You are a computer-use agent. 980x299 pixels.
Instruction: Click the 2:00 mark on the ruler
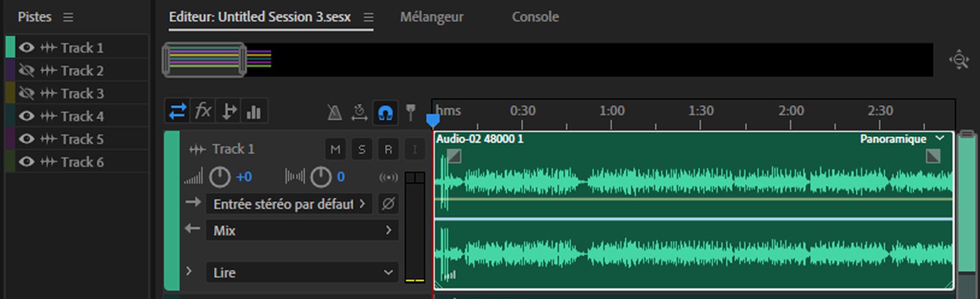791,111
